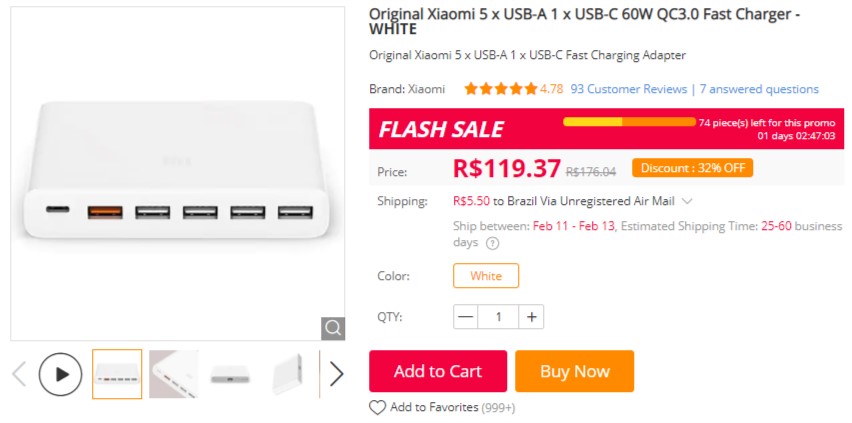Click the five-star rating icons
The width and height of the screenshot is (852, 423).
500,89
